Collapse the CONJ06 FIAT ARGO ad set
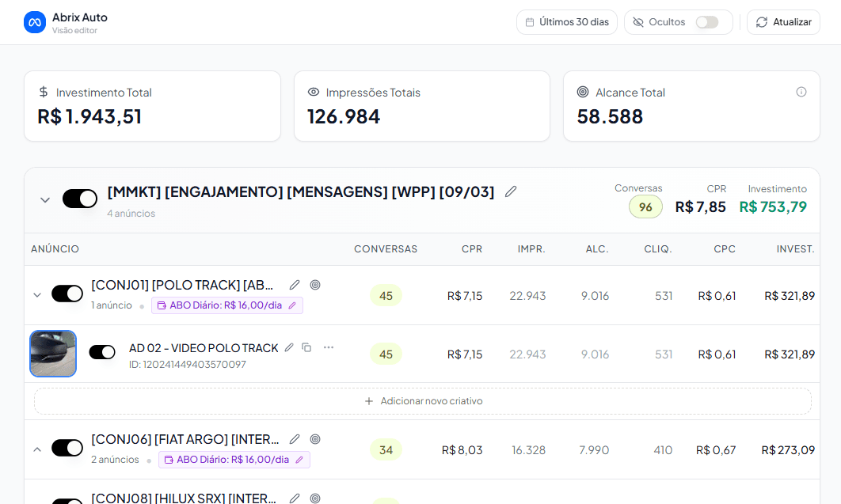The image size is (841, 504). click(36, 448)
